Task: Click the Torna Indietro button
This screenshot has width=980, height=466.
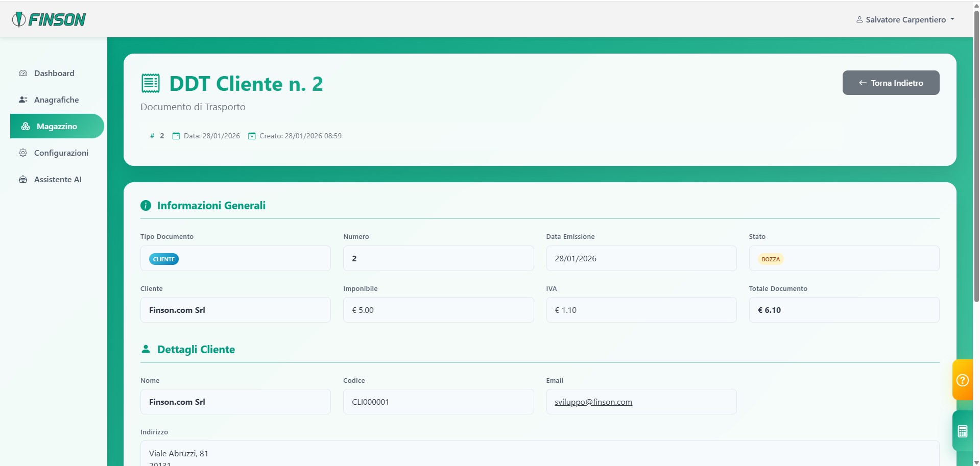Action: coord(891,83)
